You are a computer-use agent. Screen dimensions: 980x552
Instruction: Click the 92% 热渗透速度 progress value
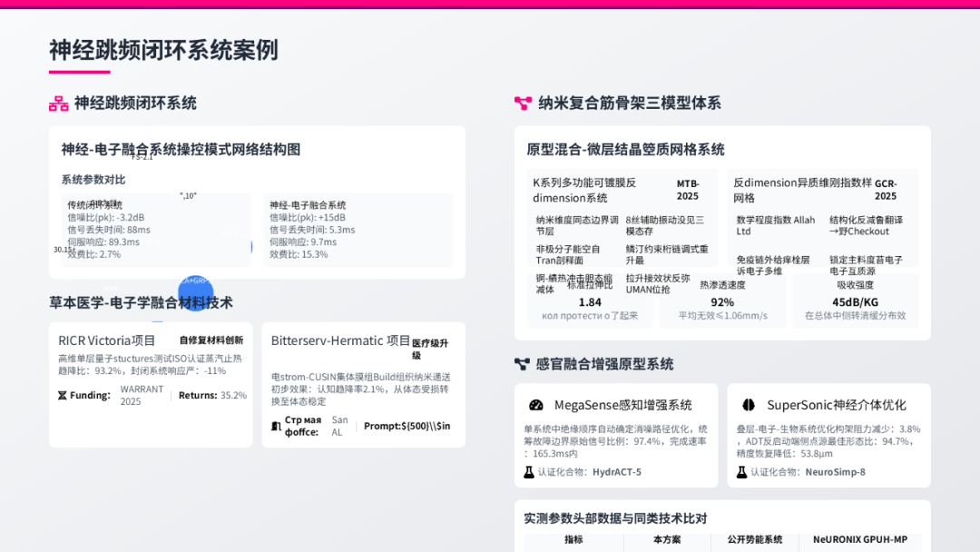tap(723, 301)
